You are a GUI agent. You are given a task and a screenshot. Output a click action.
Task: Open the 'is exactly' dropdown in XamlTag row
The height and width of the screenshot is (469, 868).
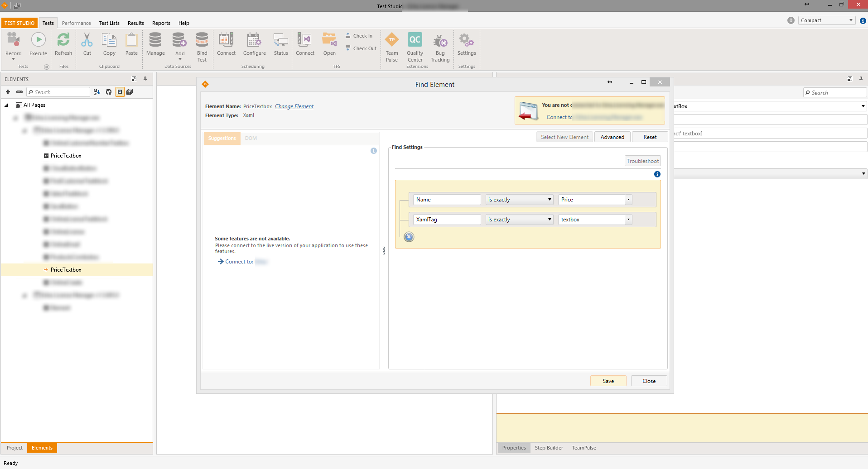[520, 220]
